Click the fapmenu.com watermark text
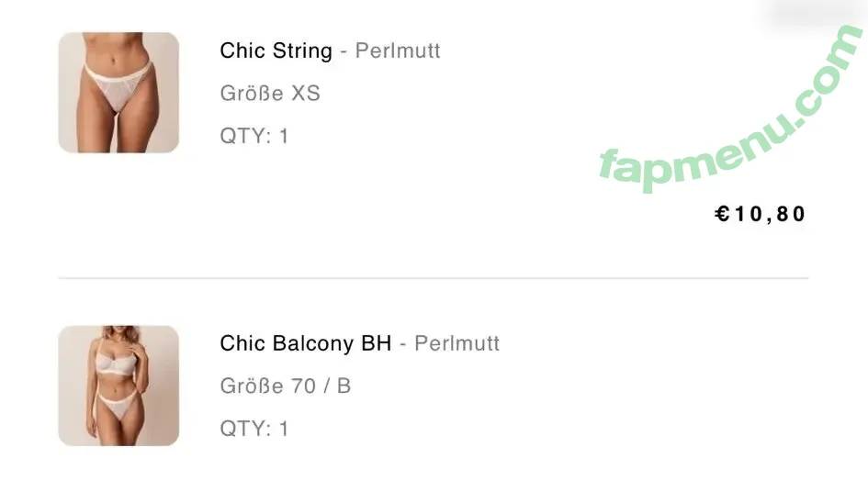The height and width of the screenshot is (492, 868). 731,108
